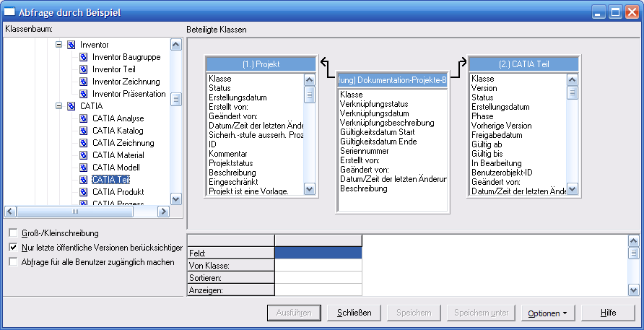Select Verknüpfungsstatus in the link class list

pyautogui.click(x=374, y=104)
